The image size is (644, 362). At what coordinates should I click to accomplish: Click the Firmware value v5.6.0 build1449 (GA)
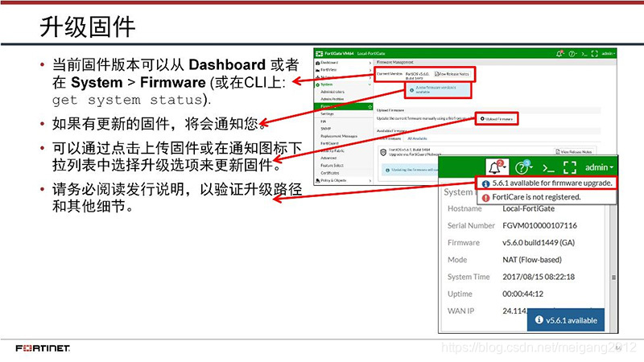(x=539, y=243)
